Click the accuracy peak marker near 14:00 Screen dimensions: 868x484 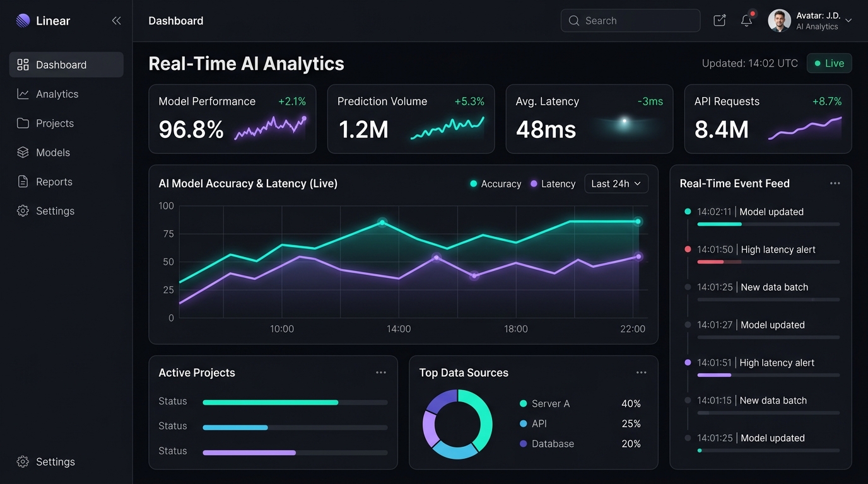(x=382, y=222)
